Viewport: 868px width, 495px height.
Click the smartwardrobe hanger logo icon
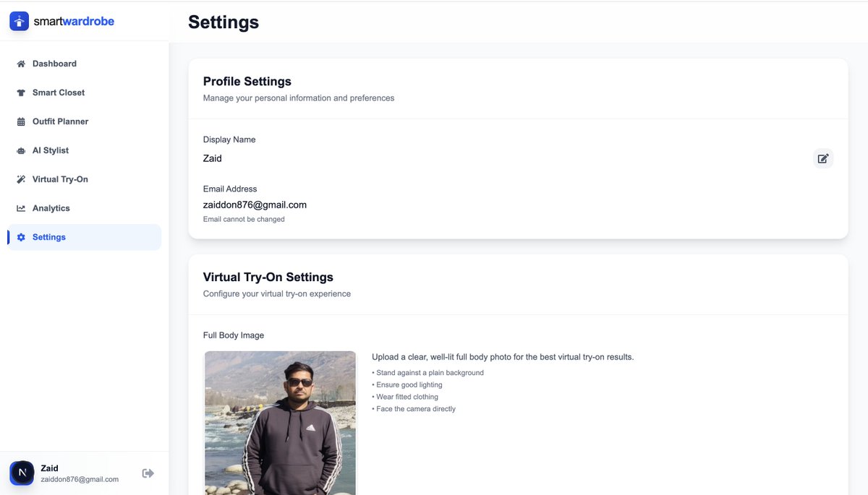point(19,22)
